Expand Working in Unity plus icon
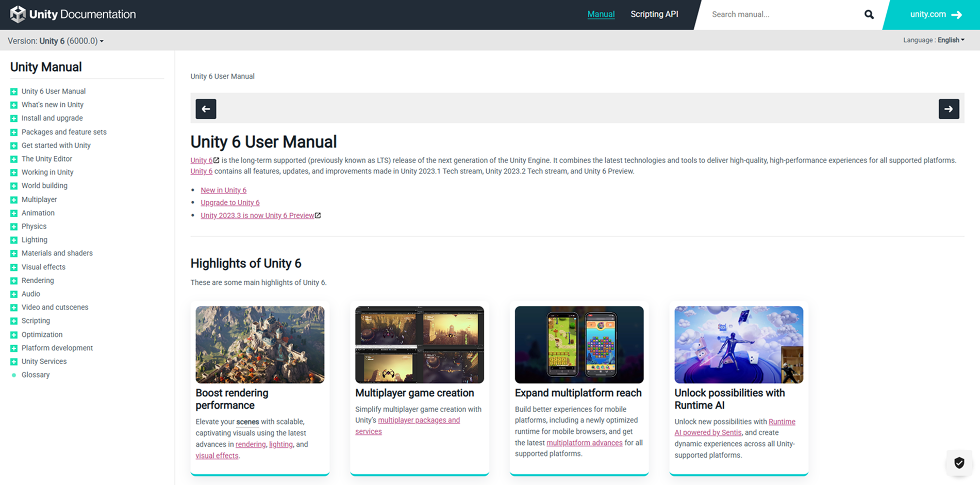This screenshot has width=980, height=485. [x=14, y=172]
